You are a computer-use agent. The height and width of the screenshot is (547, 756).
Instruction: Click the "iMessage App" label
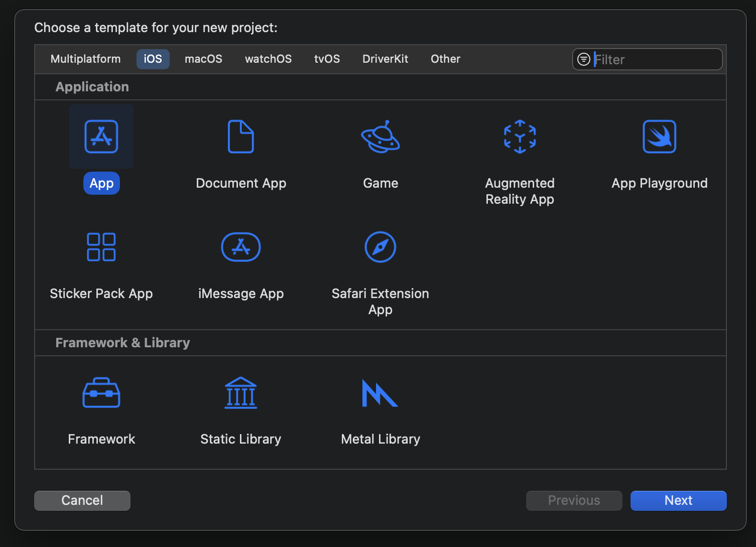(241, 294)
